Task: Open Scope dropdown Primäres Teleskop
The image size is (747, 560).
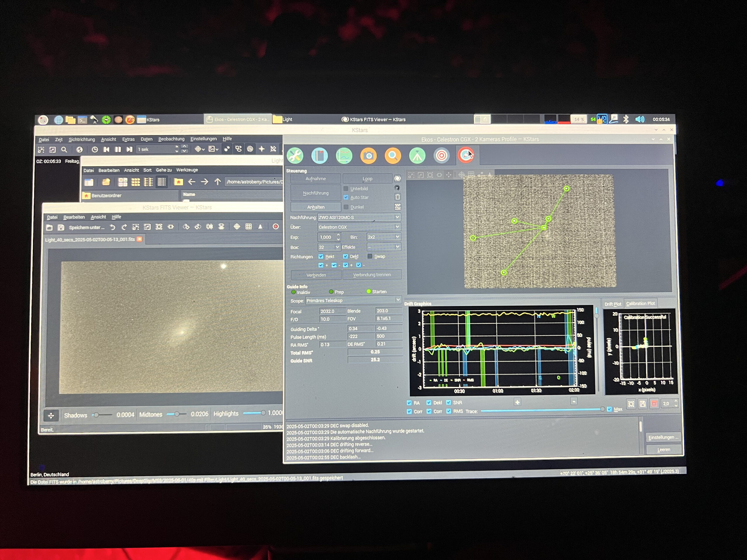Action: [x=353, y=300]
